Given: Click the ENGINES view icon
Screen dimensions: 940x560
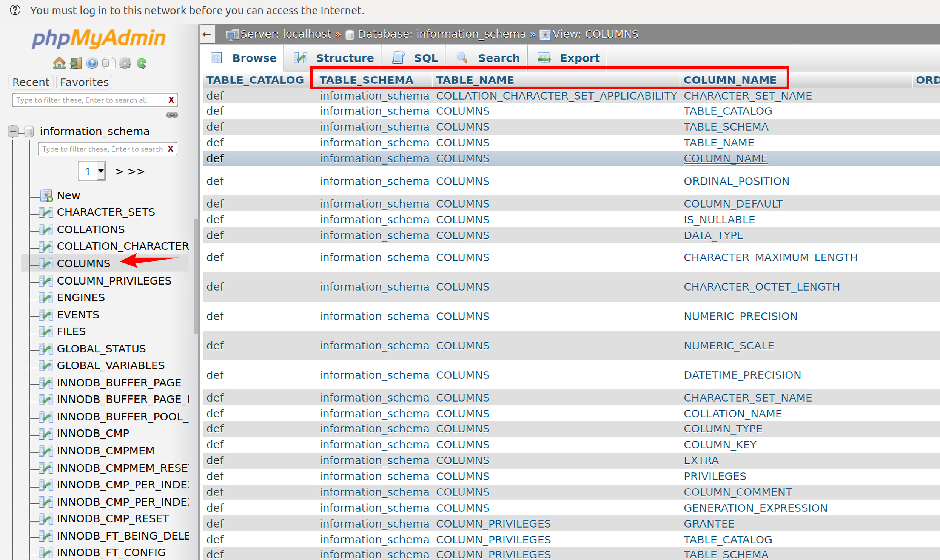Looking at the screenshot, I should 46,298.
